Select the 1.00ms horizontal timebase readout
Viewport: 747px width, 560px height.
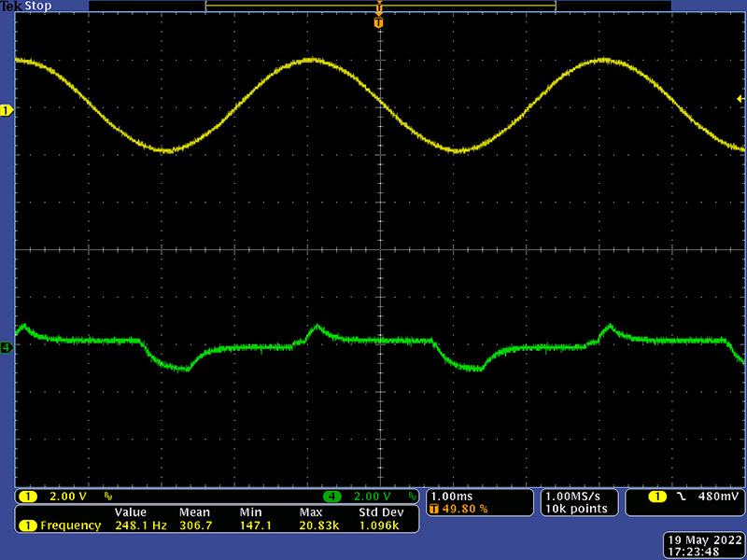click(x=453, y=496)
